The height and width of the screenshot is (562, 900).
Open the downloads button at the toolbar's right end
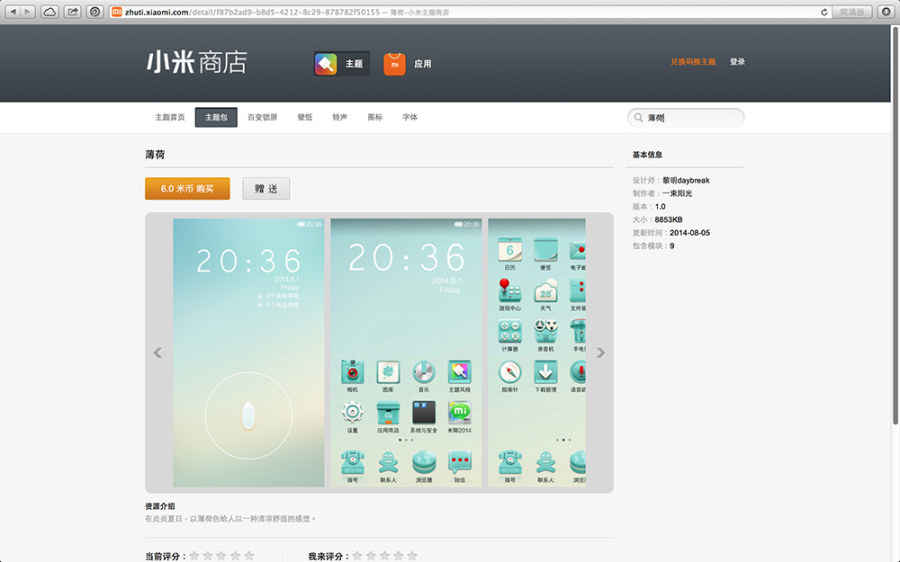(886, 11)
